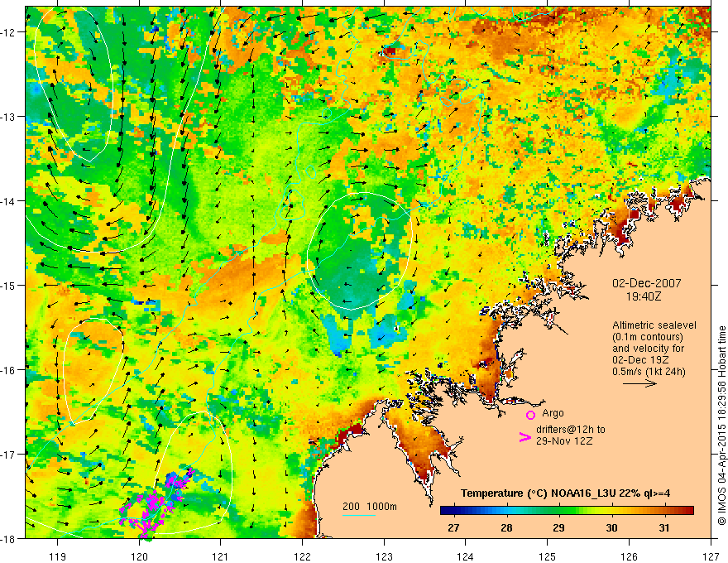The width and height of the screenshot is (728, 563).
Task: Click the latitude label '-14'
Action: click(9, 201)
